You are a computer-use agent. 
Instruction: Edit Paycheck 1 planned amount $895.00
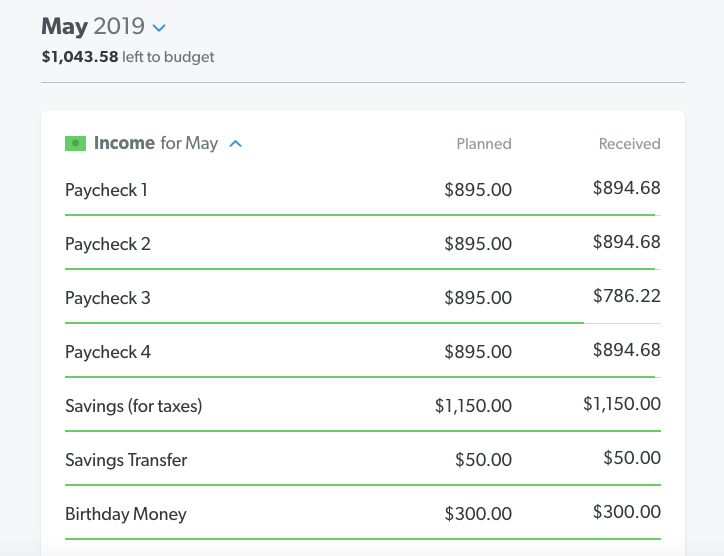(477, 190)
